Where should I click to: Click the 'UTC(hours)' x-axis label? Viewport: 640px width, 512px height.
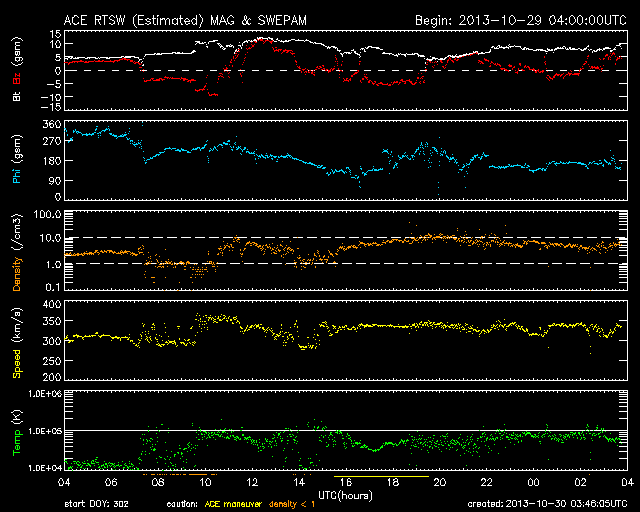(345, 496)
